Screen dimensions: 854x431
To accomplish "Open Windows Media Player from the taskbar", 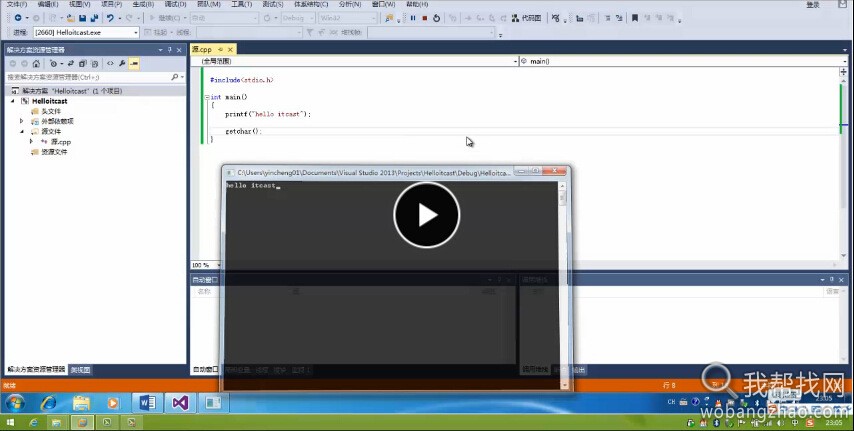I will point(113,403).
